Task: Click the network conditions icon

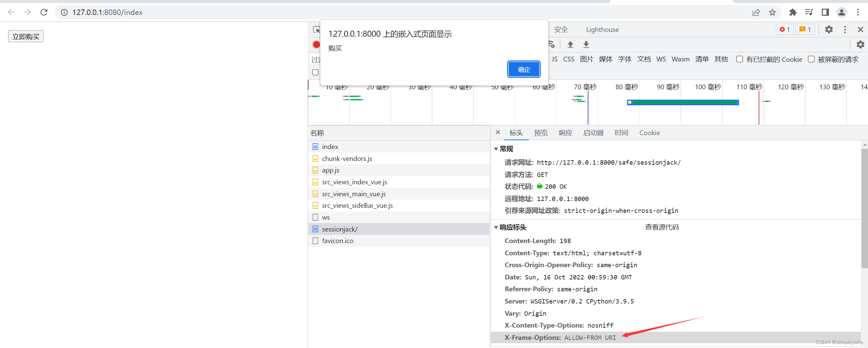Action: click(x=551, y=44)
